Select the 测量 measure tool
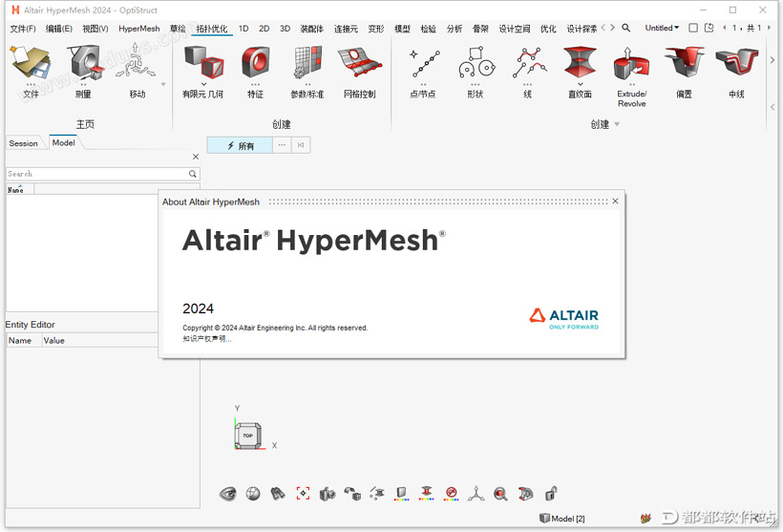The width and height of the screenshot is (783, 532). tap(84, 63)
